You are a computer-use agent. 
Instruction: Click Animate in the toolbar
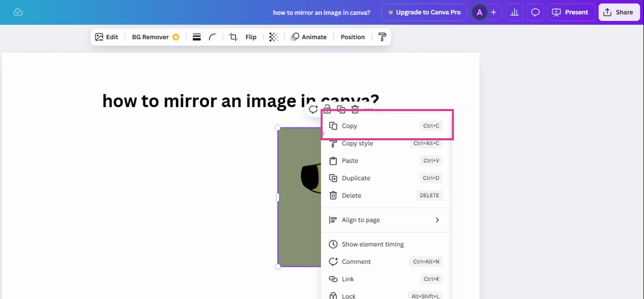(308, 37)
